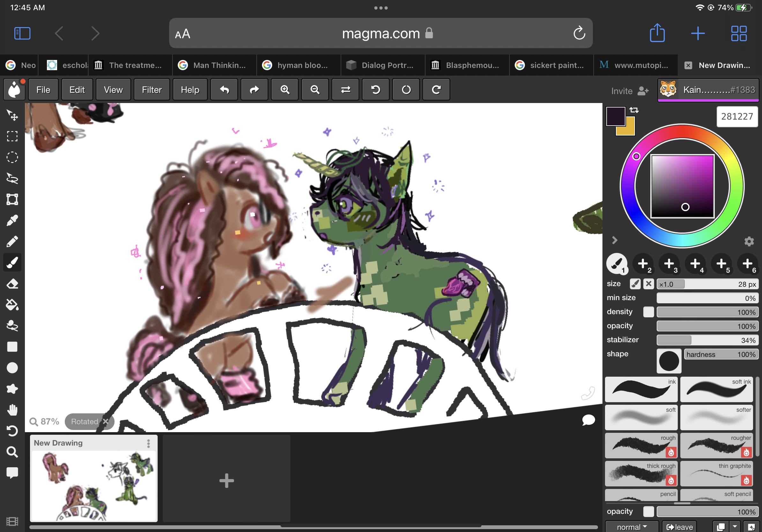The width and height of the screenshot is (762, 532).
Task: Toggle the density pressure checkbox
Action: (648, 312)
